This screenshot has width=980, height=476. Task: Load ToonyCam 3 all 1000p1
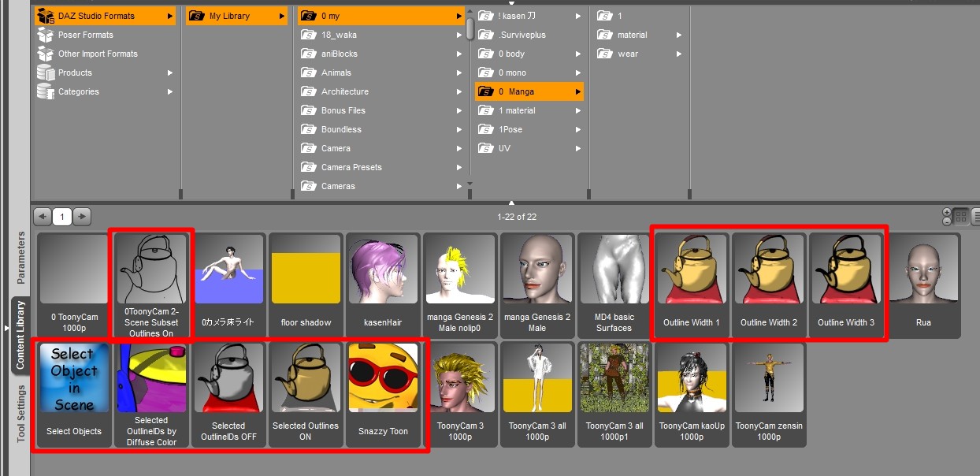[x=614, y=395]
